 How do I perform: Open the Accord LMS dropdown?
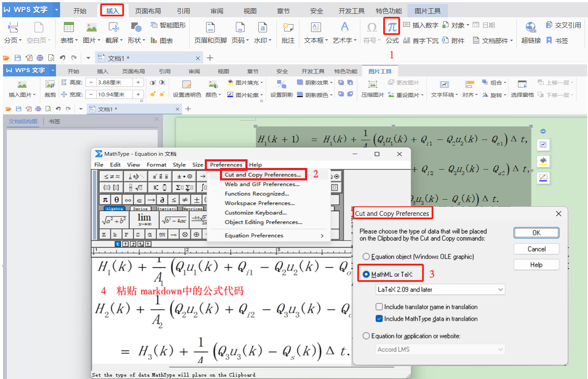tap(440, 350)
